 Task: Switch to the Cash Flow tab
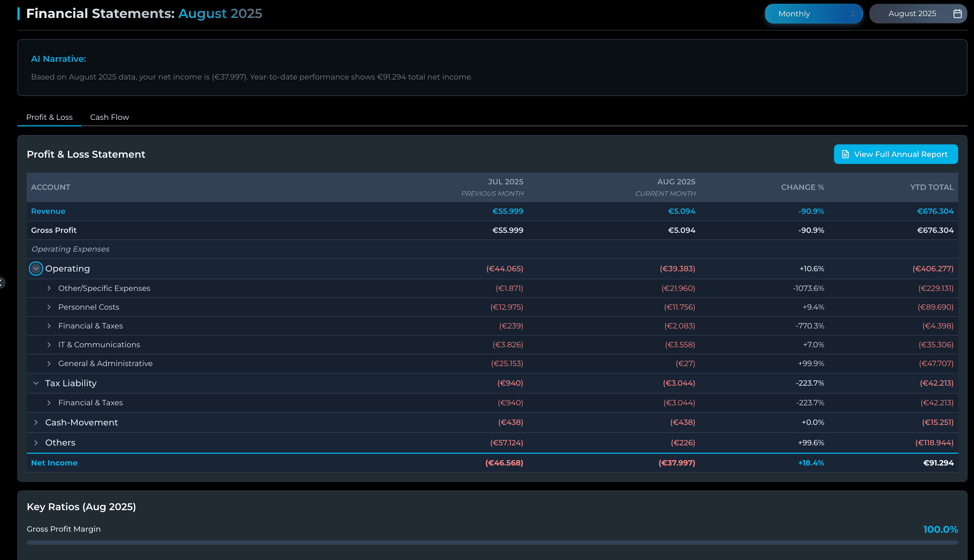pyautogui.click(x=109, y=117)
